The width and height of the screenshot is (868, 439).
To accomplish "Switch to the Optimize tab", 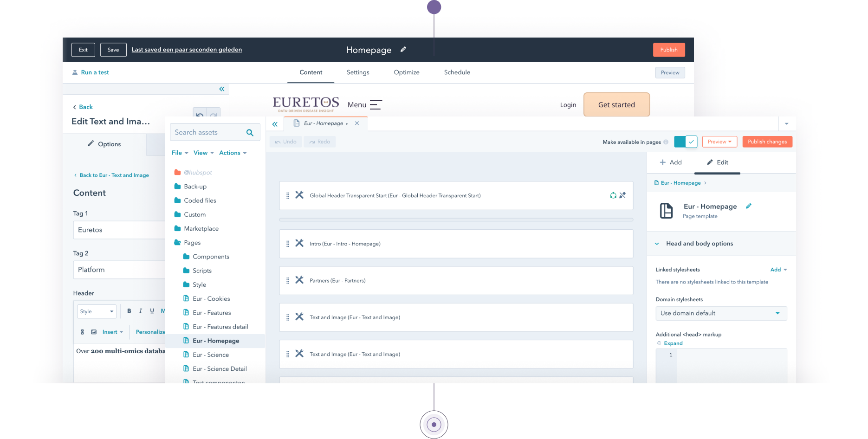I will tap(407, 72).
